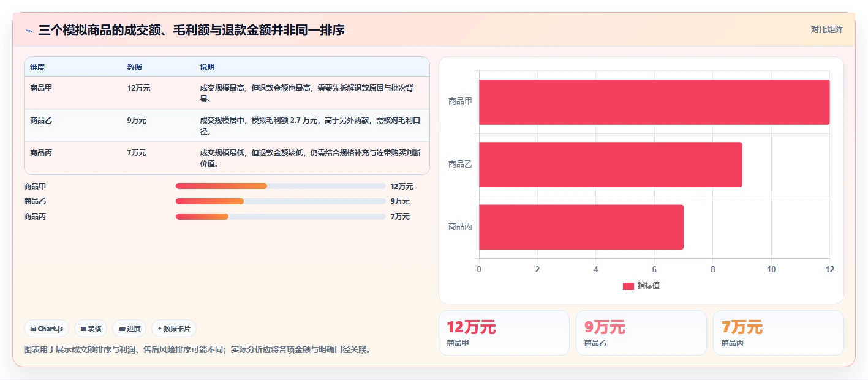Select the 数据卡片 tag chip

click(x=174, y=329)
